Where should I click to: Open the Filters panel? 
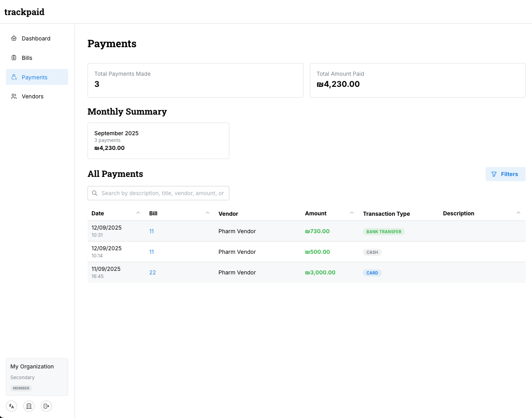click(x=505, y=174)
